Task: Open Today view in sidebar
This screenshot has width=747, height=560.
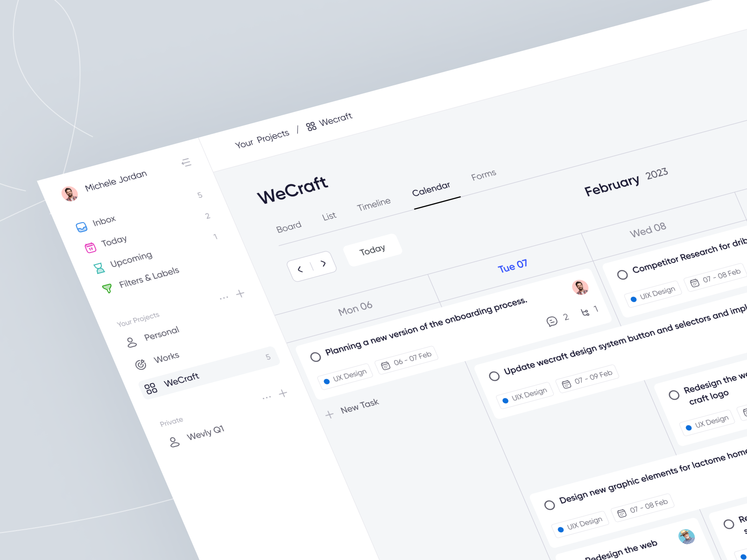Action: pyautogui.click(x=114, y=241)
